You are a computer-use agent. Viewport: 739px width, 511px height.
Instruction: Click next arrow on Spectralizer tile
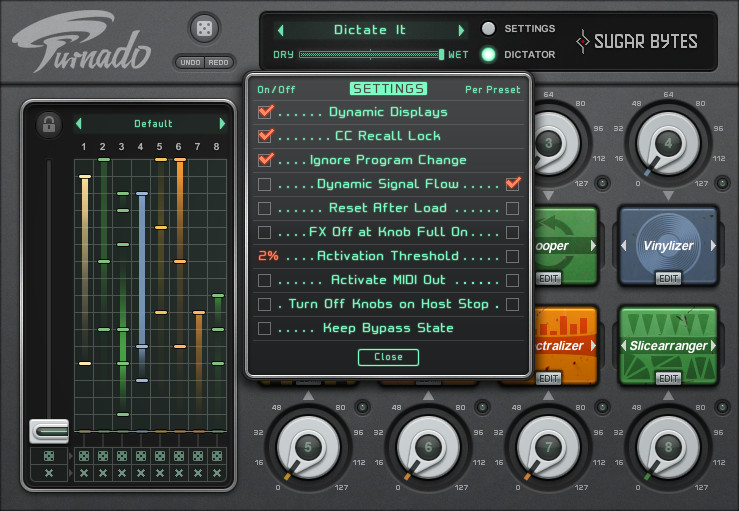pos(593,346)
